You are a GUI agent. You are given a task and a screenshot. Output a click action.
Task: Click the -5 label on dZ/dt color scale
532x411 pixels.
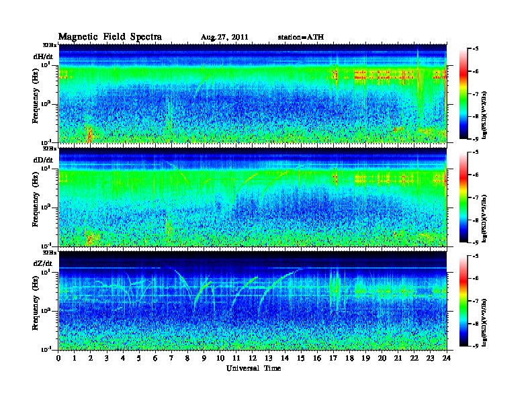coord(476,256)
